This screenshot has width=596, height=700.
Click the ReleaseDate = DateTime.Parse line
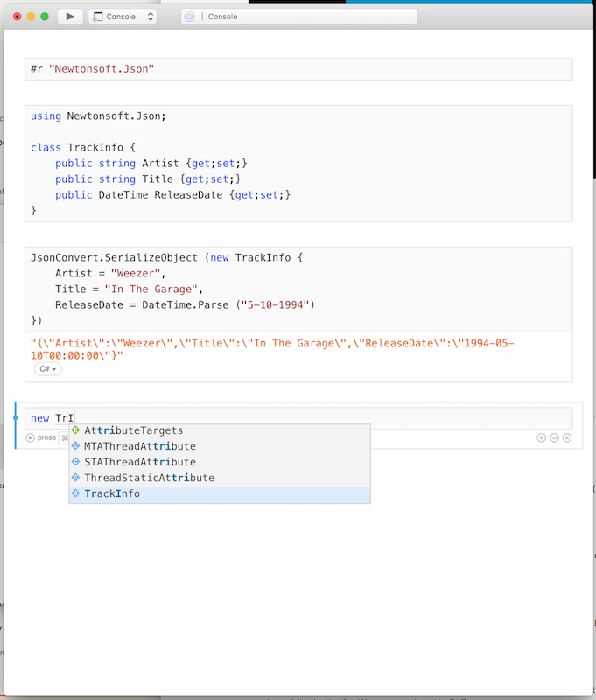185,304
